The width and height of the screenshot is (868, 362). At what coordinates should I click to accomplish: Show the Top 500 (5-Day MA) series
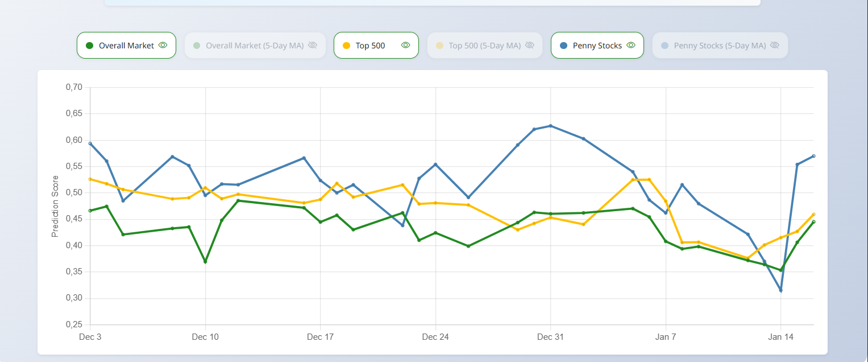(484, 45)
